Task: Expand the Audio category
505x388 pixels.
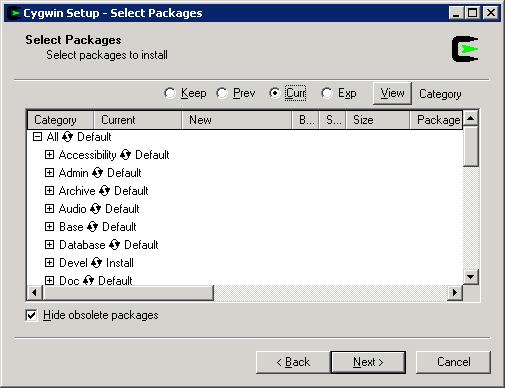Action: pyautogui.click(x=49, y=209)
